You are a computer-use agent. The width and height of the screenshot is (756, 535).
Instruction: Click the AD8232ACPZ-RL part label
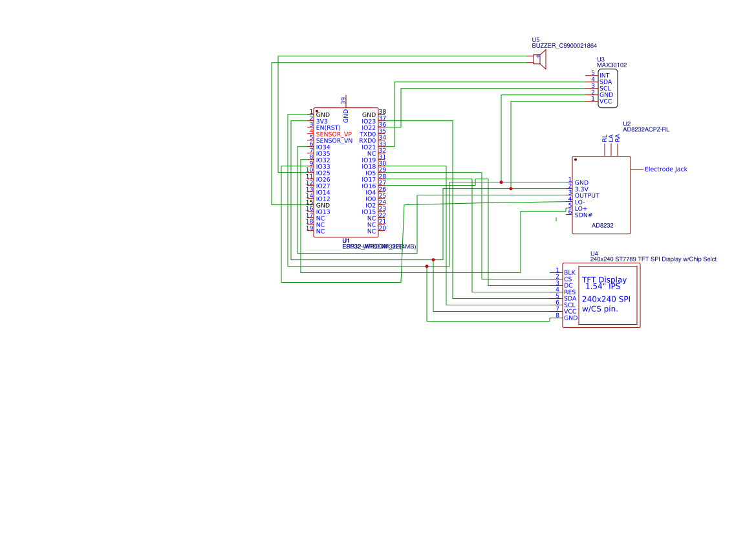tap(646, 129)
